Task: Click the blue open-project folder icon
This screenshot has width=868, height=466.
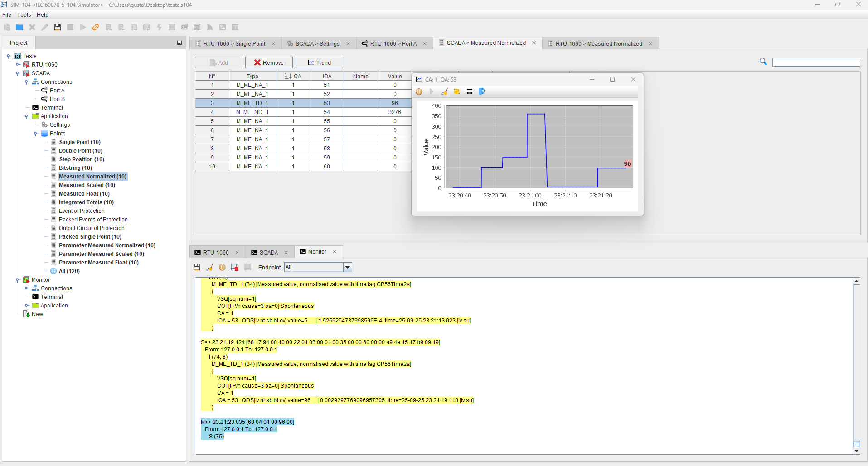Action: pyautogui.click(x=19, y=28)
